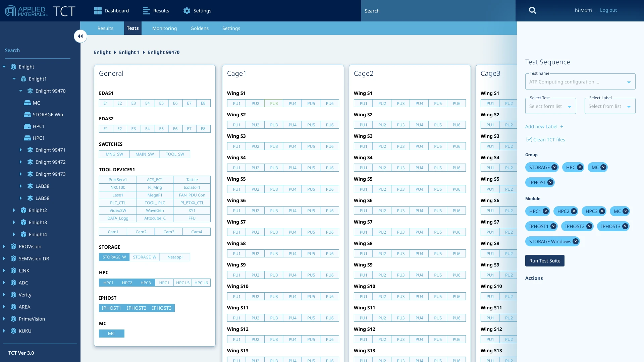The height and width of the screenshot is (362, 644).
Task: Open the Select Label dropdown
Action: [629, 107]
